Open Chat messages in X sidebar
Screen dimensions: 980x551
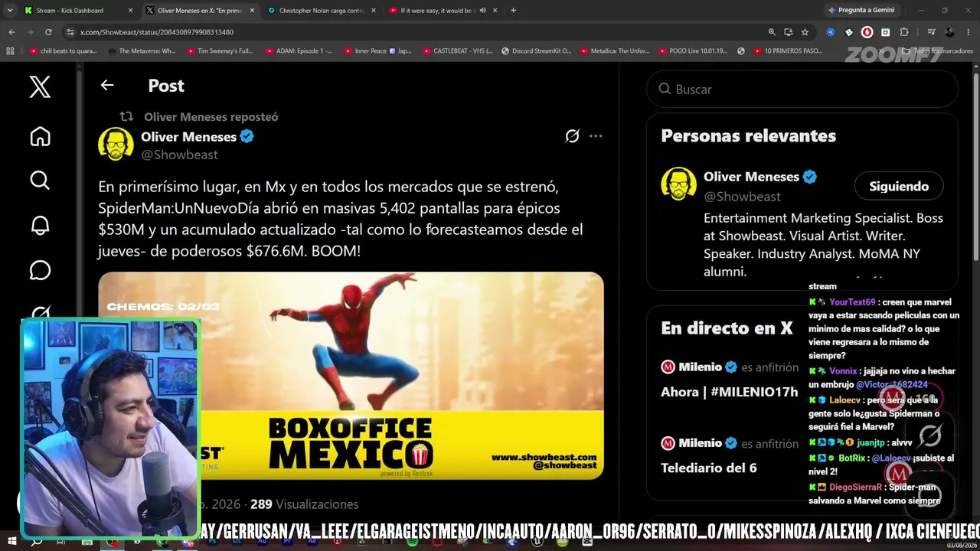pyautogui.click(x=40, y=270)
